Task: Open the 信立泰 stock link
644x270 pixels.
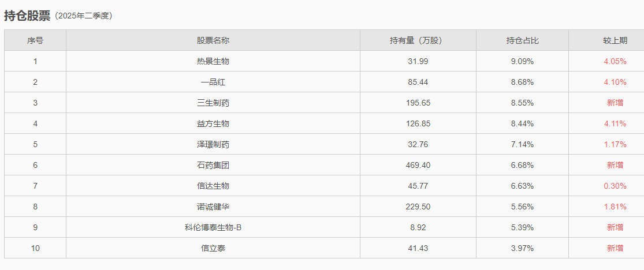Action: point(213,248)
